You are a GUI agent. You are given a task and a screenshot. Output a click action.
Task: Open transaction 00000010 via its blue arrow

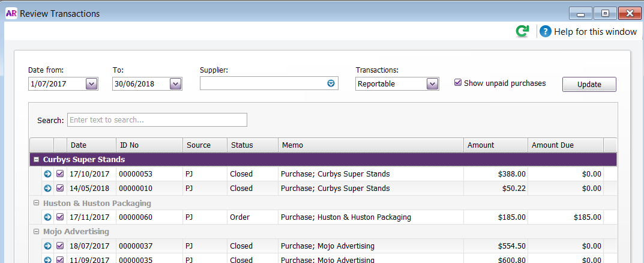coord(47,188)
